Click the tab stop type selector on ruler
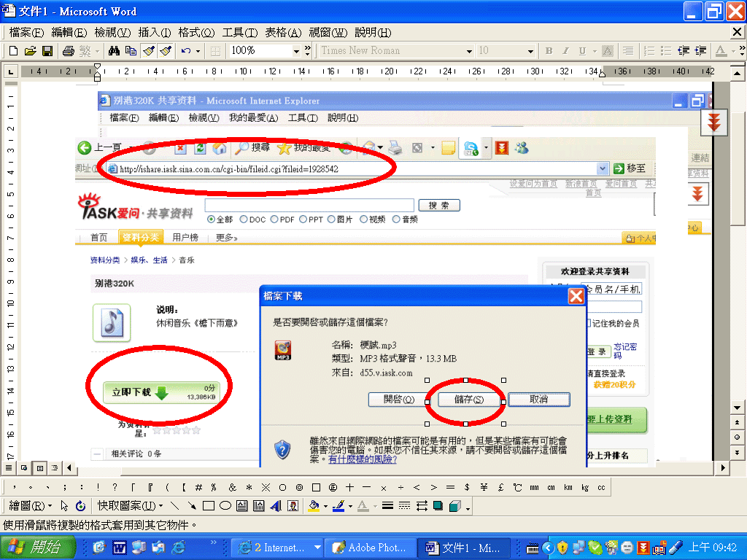The width and height of the screenshot is (747, 560). 10,71
